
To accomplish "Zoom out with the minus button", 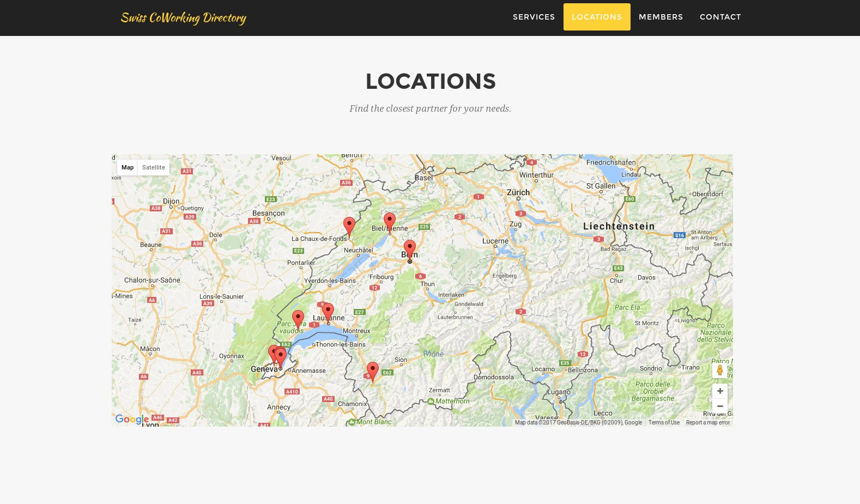I will click(x=719, y=406).
